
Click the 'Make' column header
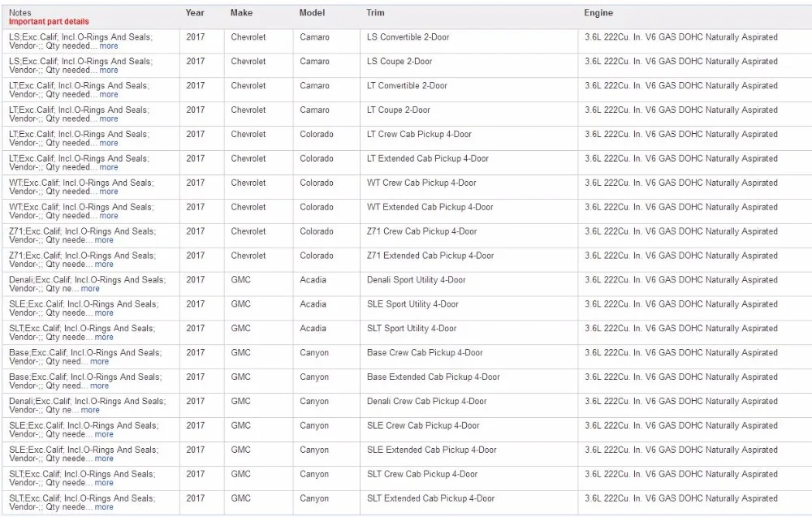click(x=242, y=13)
